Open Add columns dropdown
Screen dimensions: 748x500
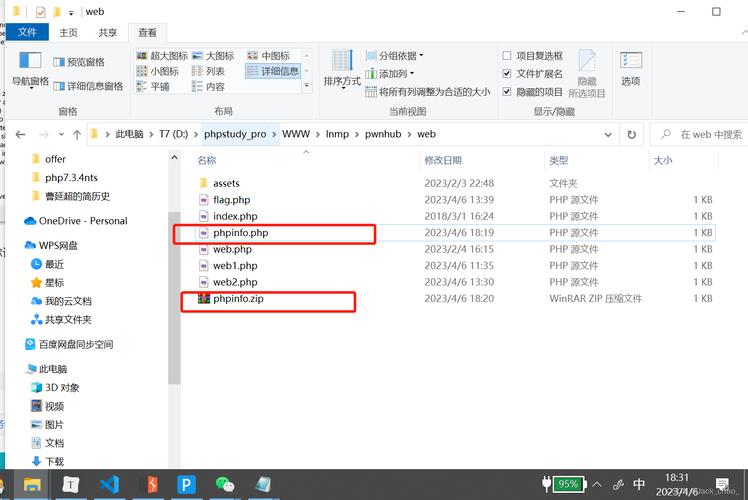390,74
